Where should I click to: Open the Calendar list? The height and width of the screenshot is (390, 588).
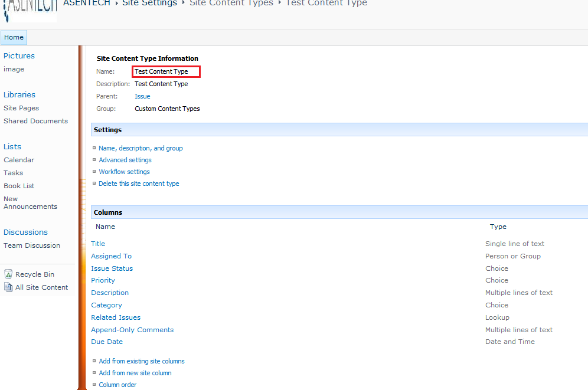click(18, 160)
